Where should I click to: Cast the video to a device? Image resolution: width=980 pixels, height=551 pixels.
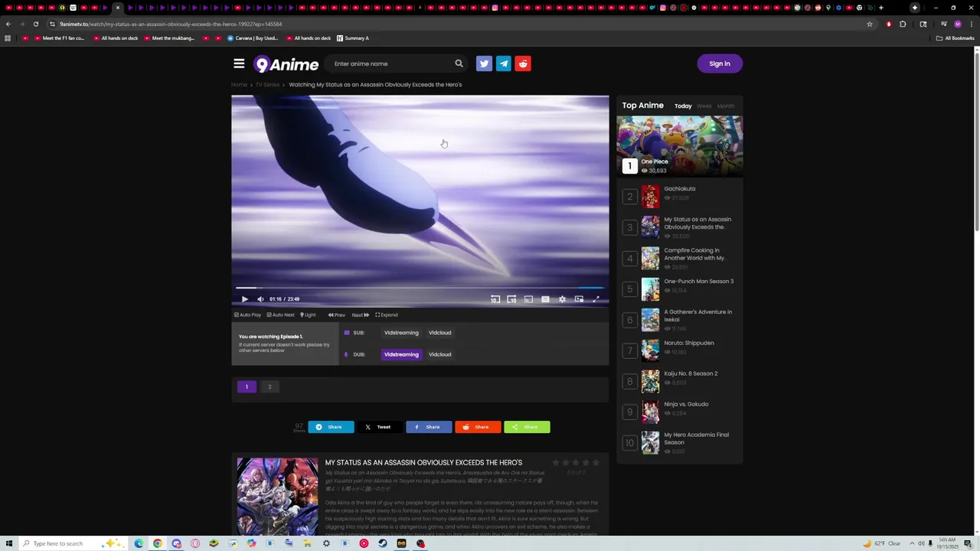click(x=528, y=299)
